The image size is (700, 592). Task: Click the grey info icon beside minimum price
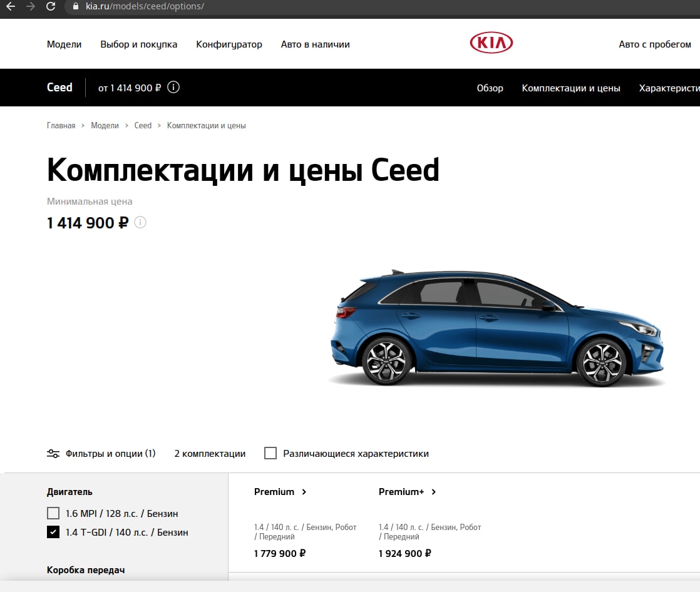(x=140, y=222)
